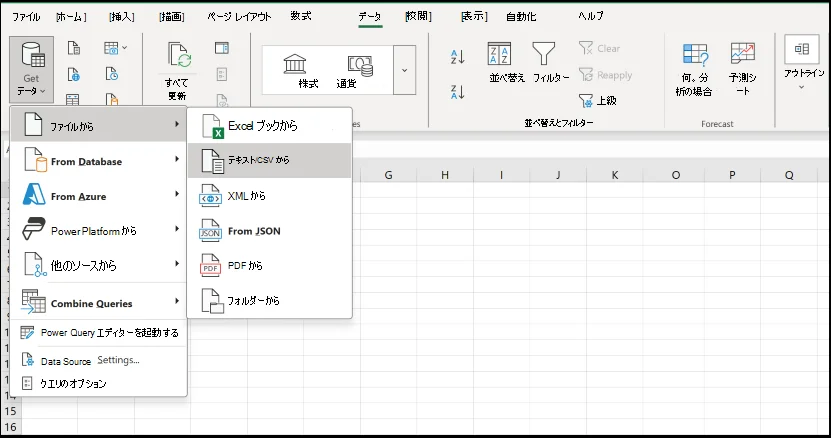Switch to the 数式 ribbon tab
The width and height of the screenshot is (831, 438).
(300, 16)
